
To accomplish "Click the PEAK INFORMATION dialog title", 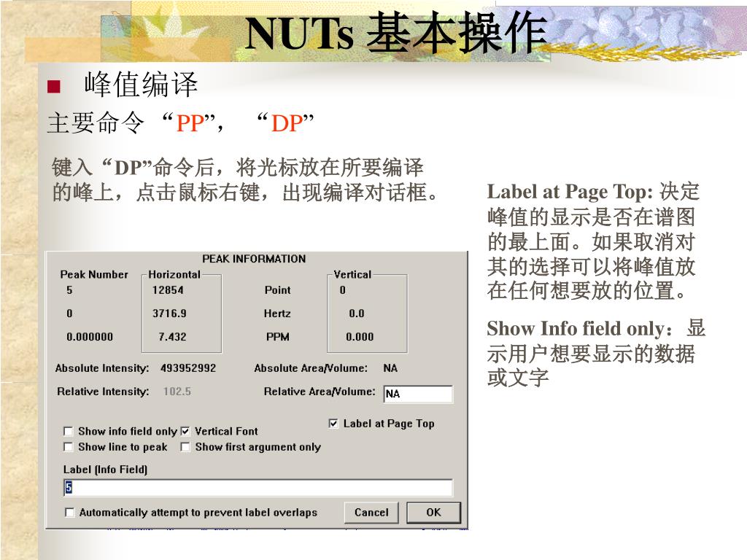I will click(x=254, y=259).
